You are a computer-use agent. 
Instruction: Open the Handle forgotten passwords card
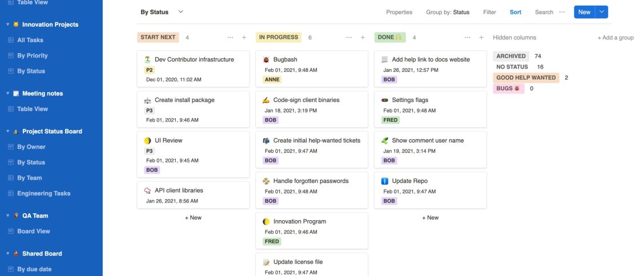(x=311, y=181)
